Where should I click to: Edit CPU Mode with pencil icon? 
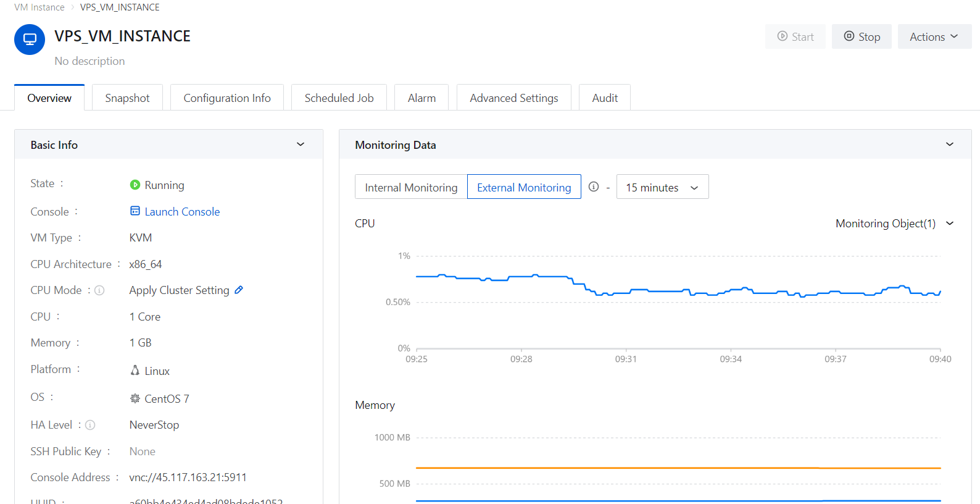click(x=239, y=290)
